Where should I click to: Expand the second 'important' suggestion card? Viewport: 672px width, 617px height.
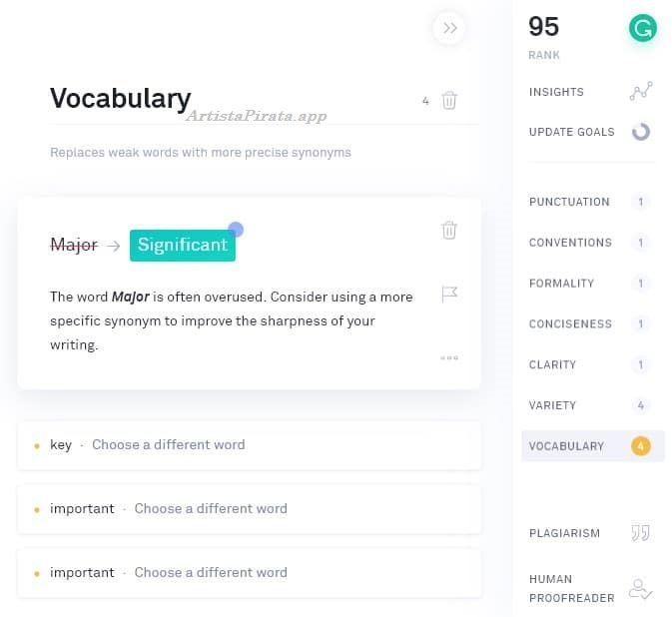pyautogui.click(x=249, y=572)
